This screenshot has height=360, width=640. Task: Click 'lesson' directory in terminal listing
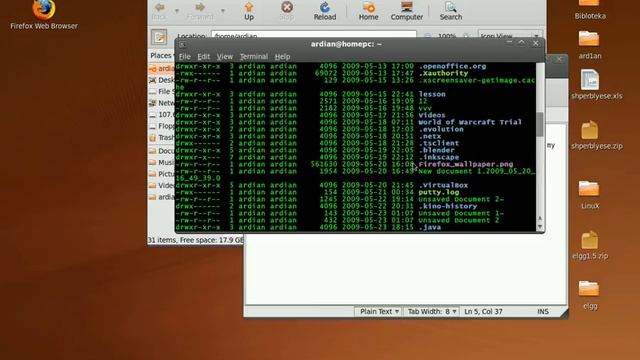[x=432, y=94]
